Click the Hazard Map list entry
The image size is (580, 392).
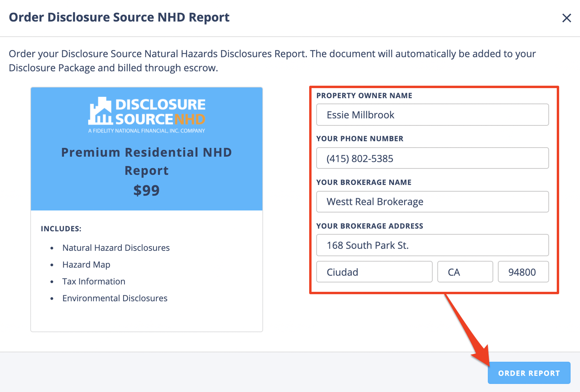click(86, 264)
